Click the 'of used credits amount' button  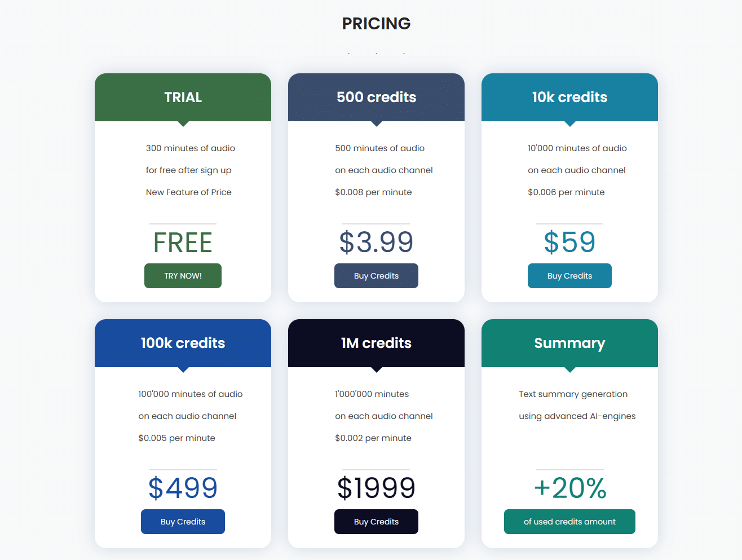pos(569,522)
